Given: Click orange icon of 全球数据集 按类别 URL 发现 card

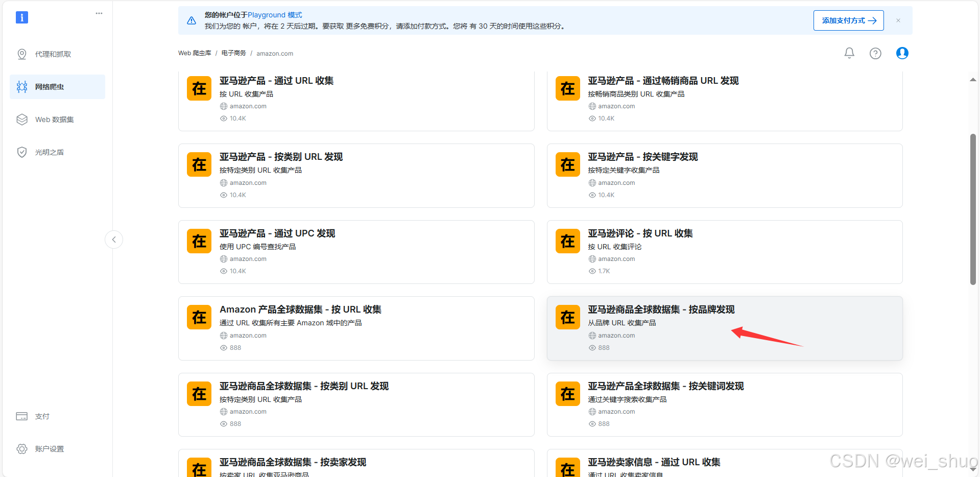Looking at the screenshot, I should pyautogui.click(x=199, y=394).
